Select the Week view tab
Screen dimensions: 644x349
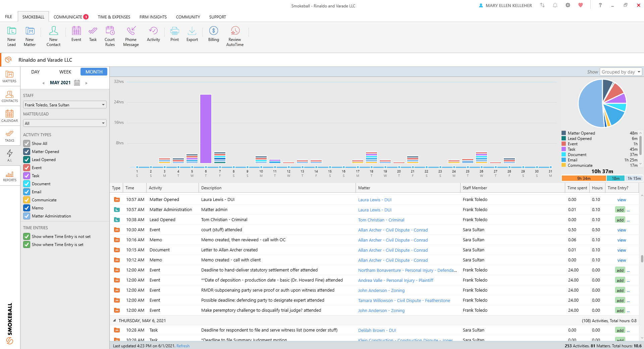tap(65, 72)
